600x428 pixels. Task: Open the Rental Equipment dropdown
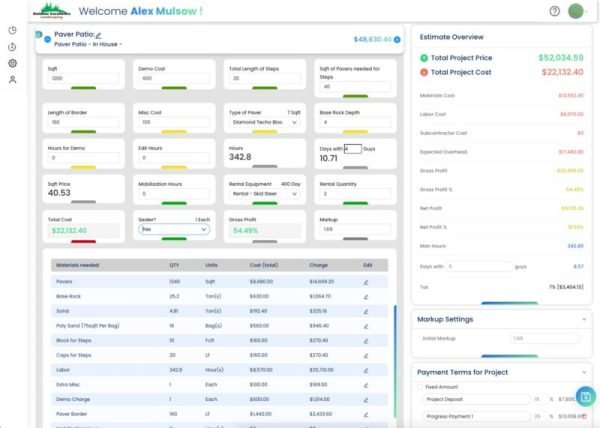point(265,194)
